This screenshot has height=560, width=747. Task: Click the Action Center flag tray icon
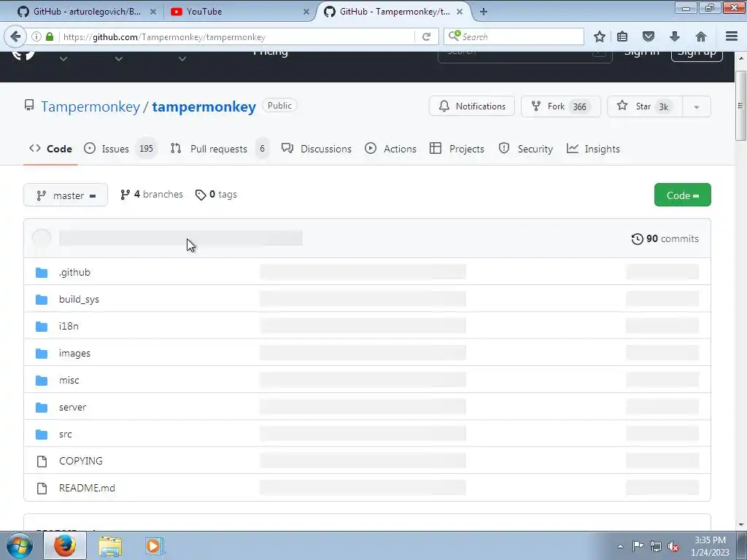click(x=638, y=546)
